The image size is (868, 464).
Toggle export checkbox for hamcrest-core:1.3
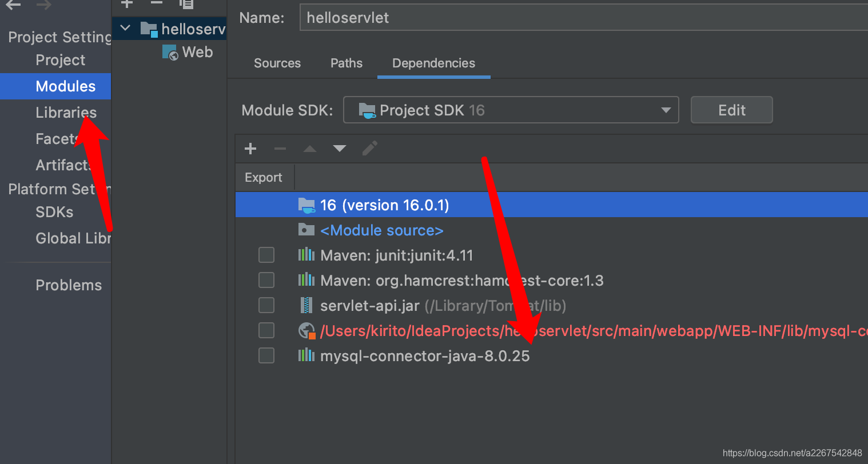point(266,280)
